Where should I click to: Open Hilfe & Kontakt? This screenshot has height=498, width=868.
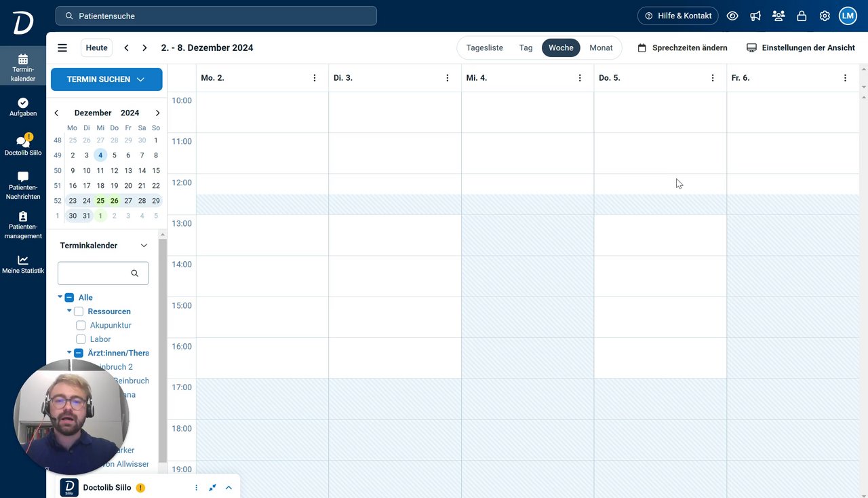click(678, 16)
